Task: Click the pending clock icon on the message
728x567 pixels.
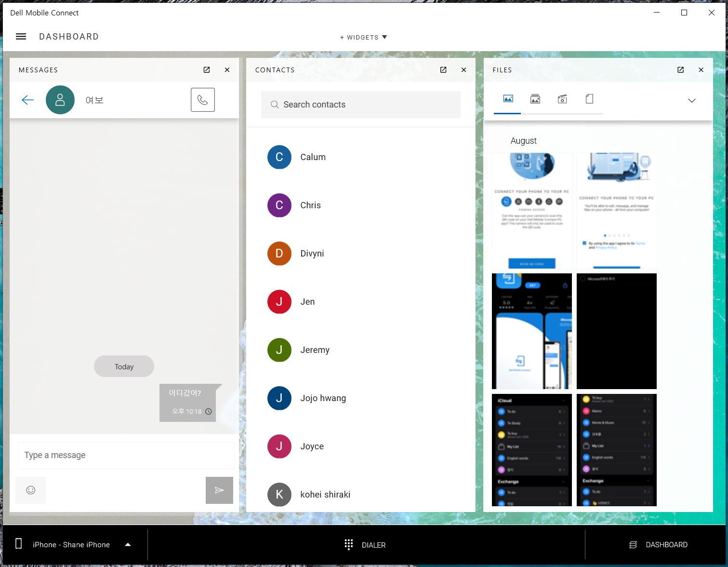Action: 209,412
